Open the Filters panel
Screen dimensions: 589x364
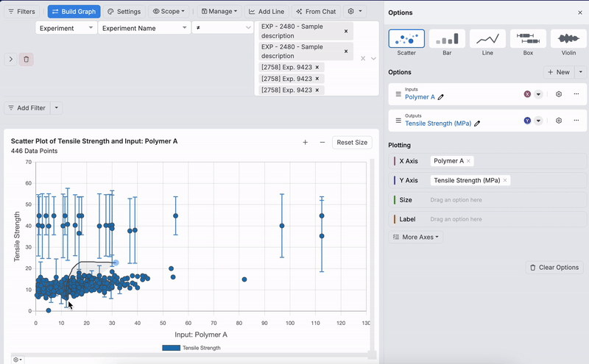pyautogui.click(x=21, y=12)
